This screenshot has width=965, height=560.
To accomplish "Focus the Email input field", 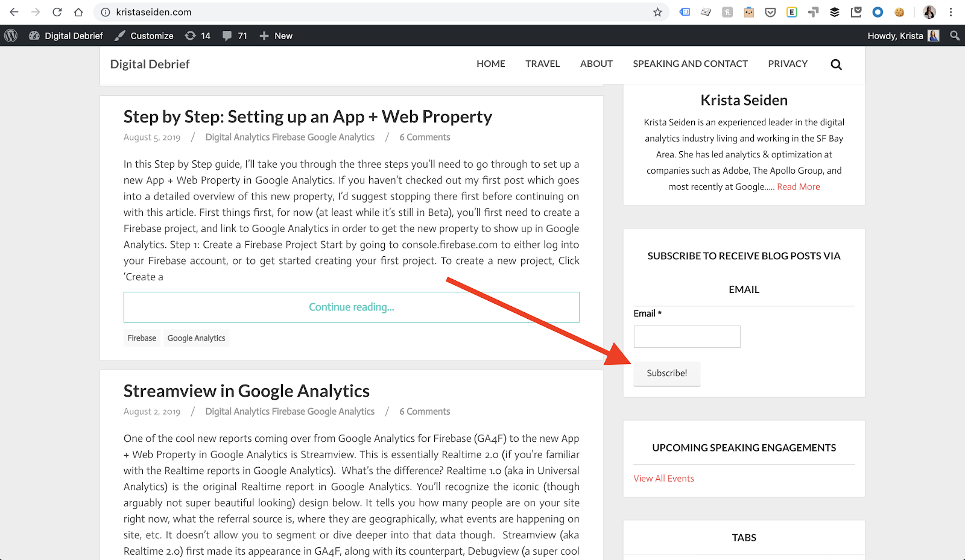I will [x=687, y=336].
